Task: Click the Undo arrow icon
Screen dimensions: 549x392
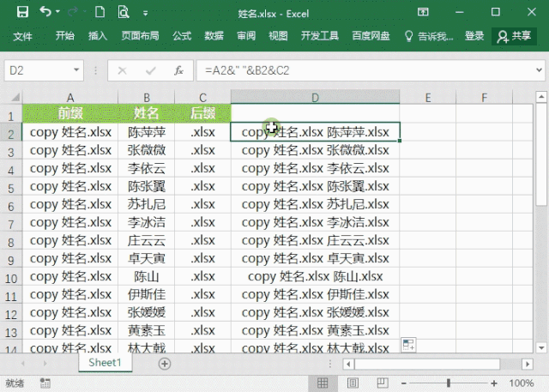Action: coord(45,11)
